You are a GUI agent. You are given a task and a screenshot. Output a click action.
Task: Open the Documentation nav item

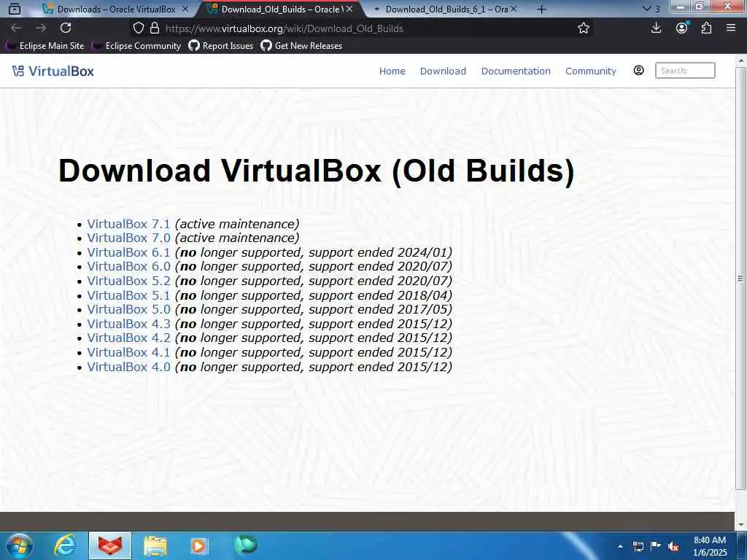click(x=516, y=71)
